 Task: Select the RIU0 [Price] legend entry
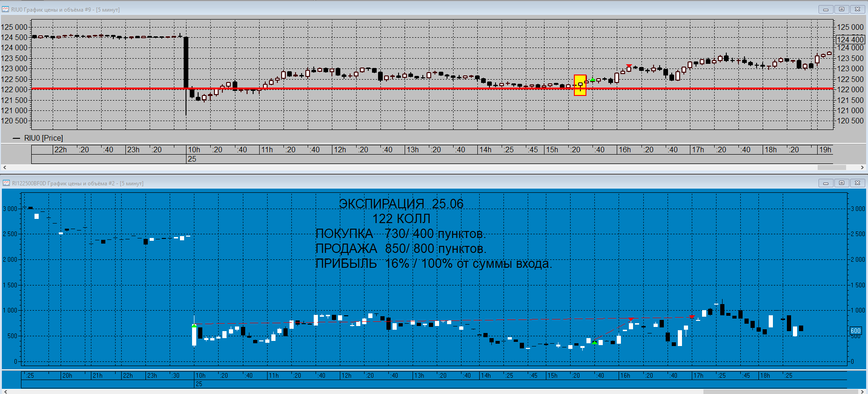click(x=38, y=138)
